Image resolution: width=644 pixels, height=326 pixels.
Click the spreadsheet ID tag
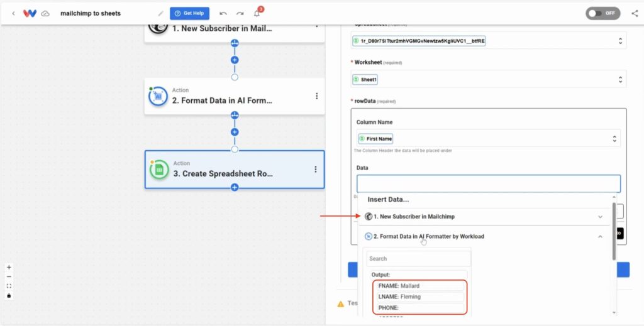coord(419,41)
